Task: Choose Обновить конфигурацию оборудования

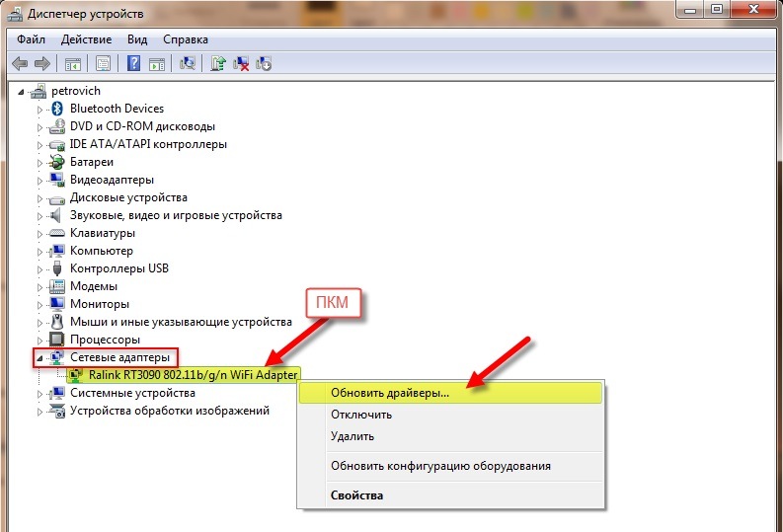Action: click(450, 466)
